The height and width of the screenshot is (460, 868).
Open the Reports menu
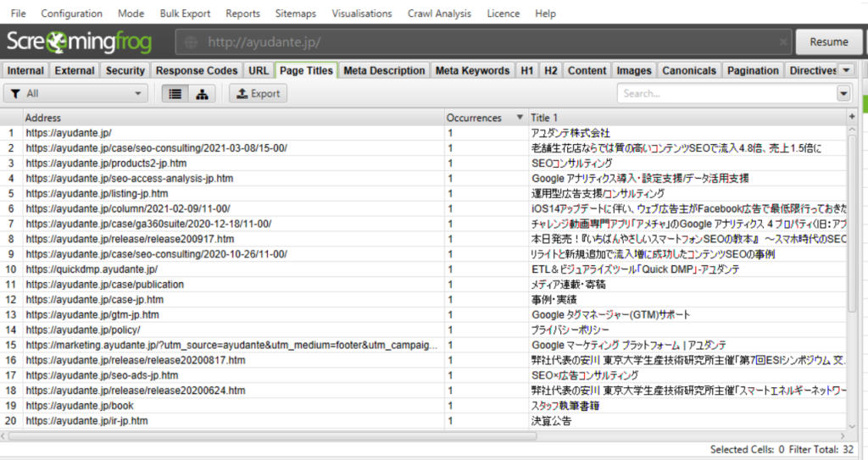click(242, 14)
